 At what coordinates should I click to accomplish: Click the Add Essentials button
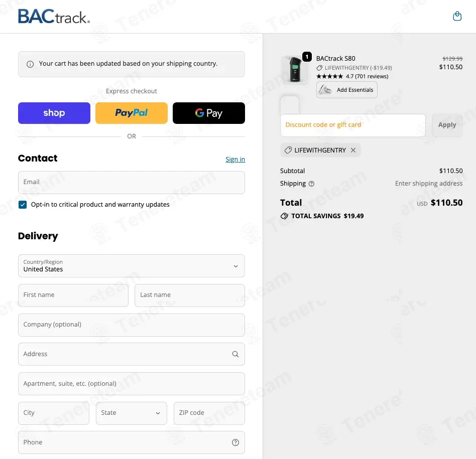click(347, 90)
